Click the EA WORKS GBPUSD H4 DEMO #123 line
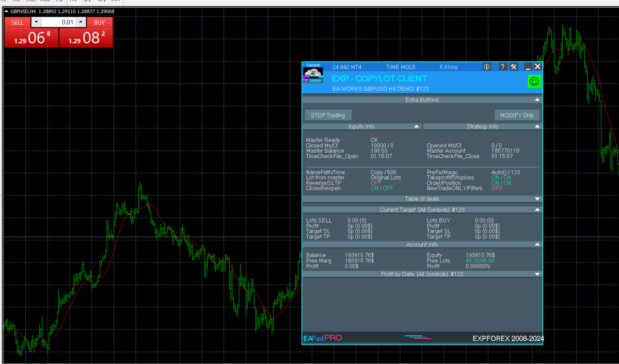 pyautogui.click(x=380, y=89)
